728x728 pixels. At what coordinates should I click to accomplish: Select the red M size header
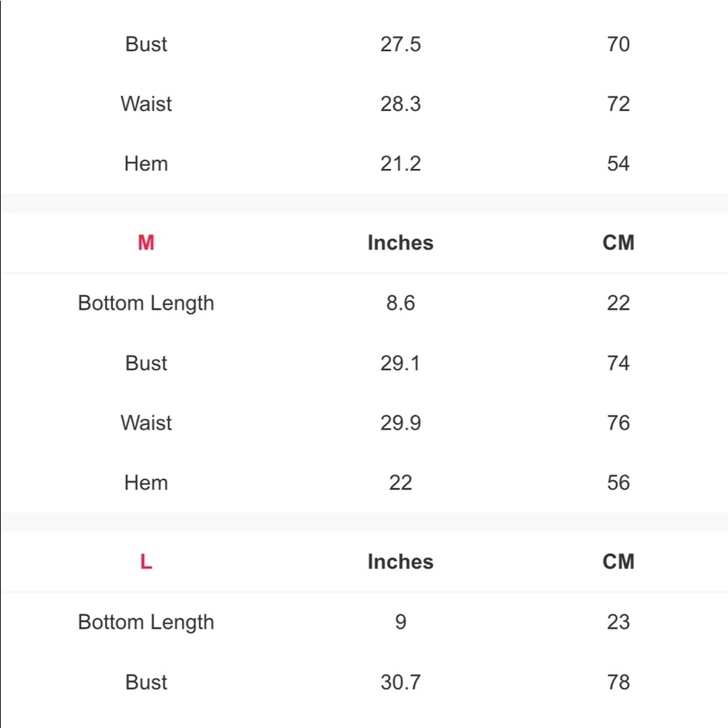pos(146,242)
